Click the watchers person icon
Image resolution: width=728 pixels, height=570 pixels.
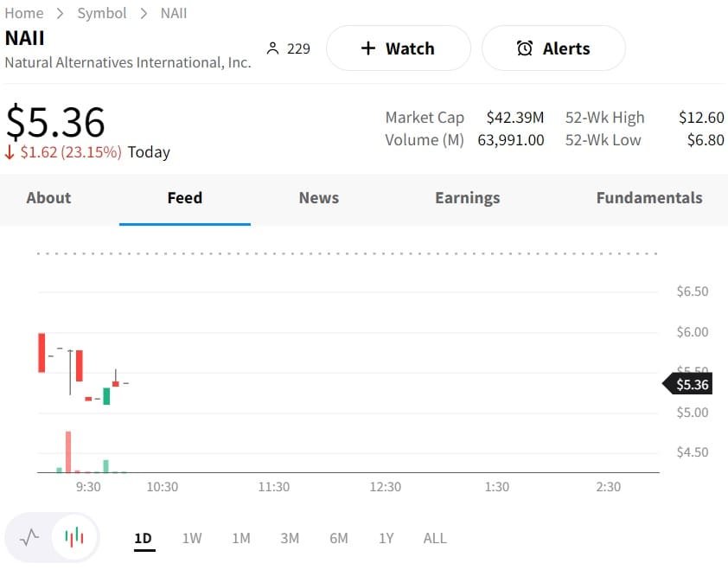tap(273, 48)
